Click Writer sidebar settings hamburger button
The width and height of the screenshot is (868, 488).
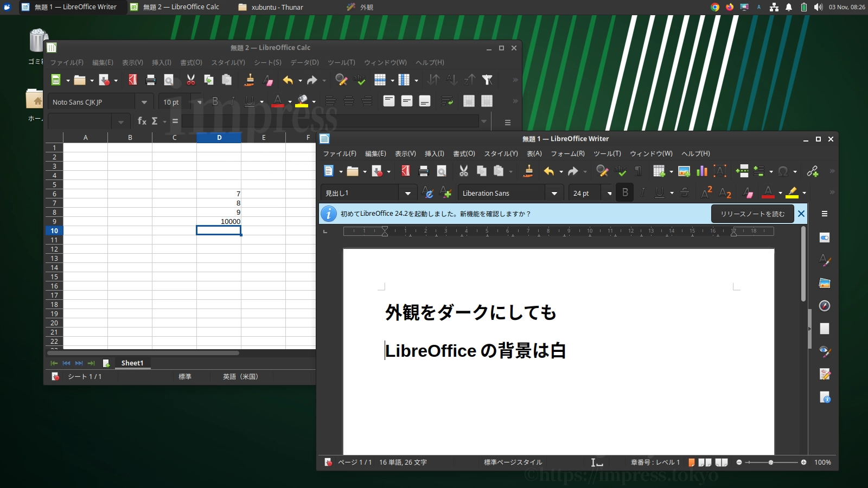[x=824, y=214]
